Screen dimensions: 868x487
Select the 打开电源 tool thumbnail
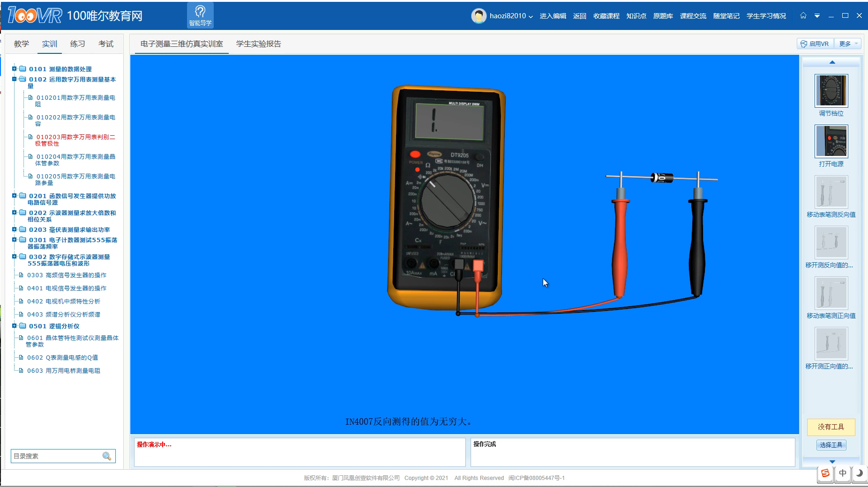tap(831, 141)
